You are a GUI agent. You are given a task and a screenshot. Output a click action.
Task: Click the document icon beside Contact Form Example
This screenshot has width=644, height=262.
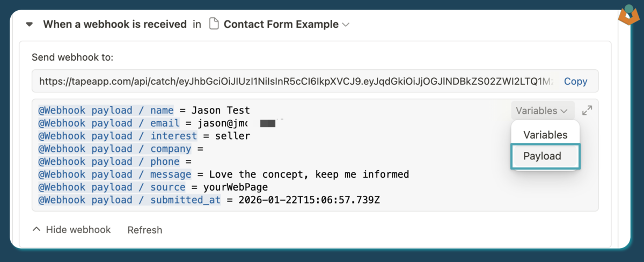tap(214, 24)
